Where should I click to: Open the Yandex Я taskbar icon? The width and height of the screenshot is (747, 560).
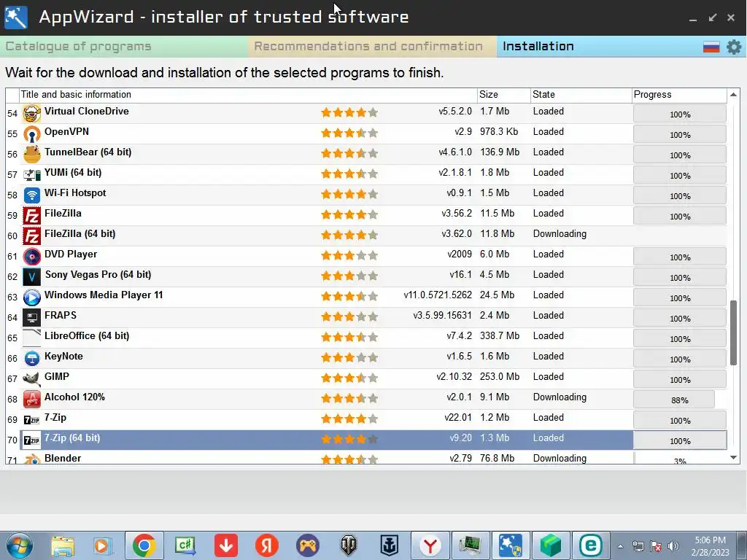click(x=267, y=545)
